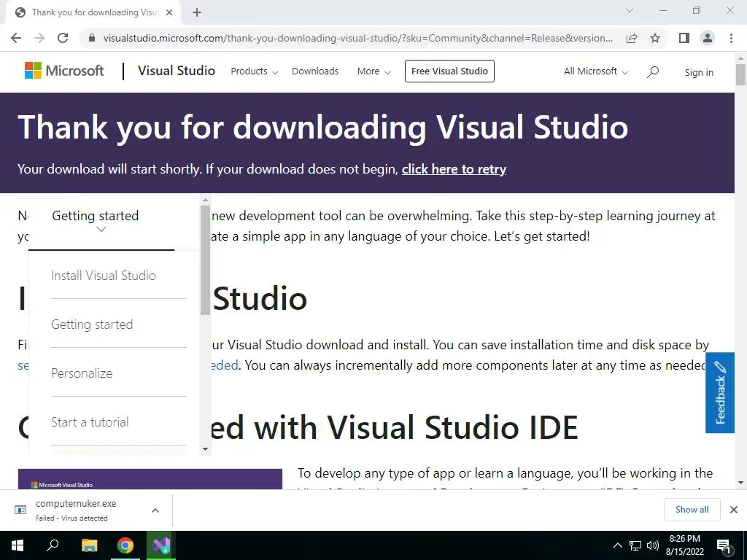Click the Free Visual Studio button
747x560 pixels.
pos(449,71)
